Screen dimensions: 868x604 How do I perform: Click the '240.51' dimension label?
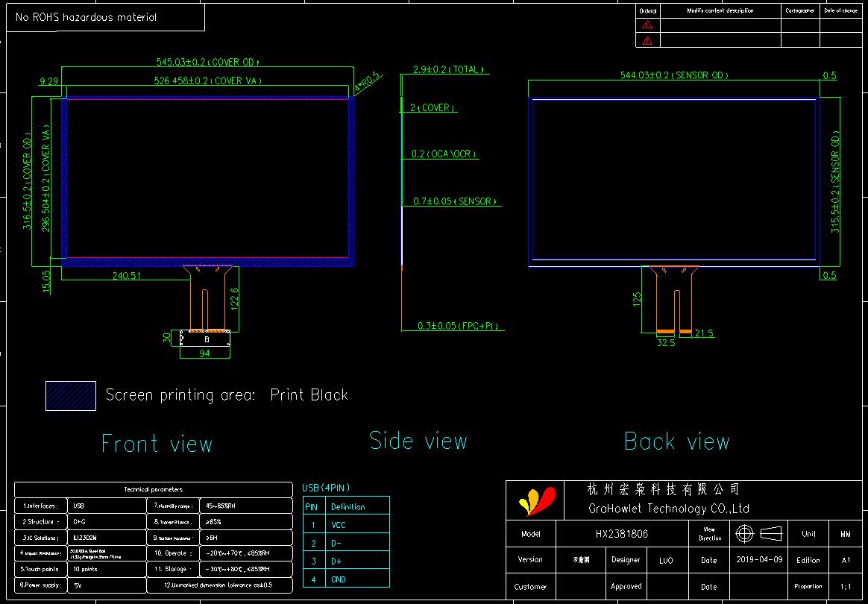[127, 276]
